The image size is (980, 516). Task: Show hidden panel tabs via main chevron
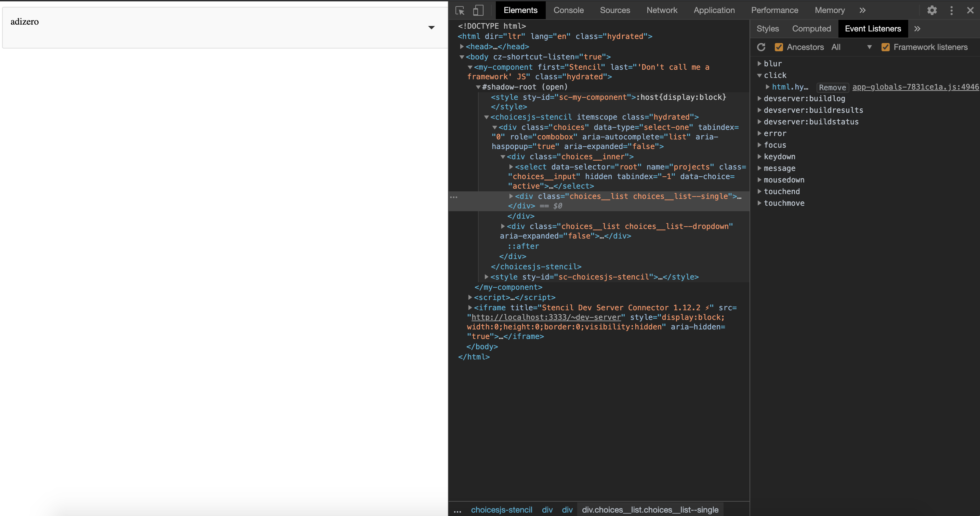(x=862, y=10)
